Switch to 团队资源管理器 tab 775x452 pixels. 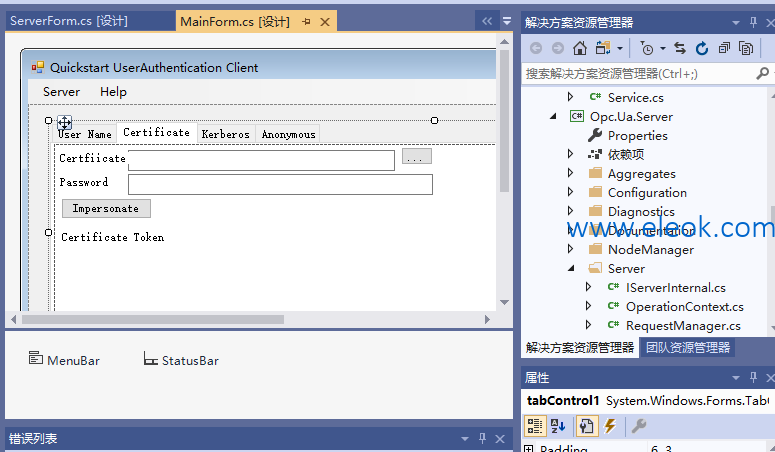pos(688,348)
